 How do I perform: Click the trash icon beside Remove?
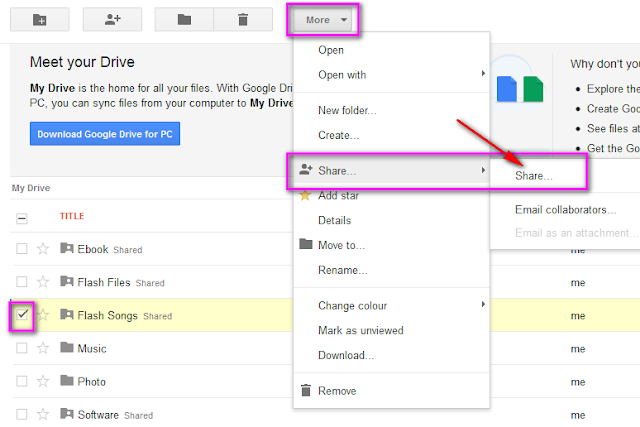coord(306,390)
